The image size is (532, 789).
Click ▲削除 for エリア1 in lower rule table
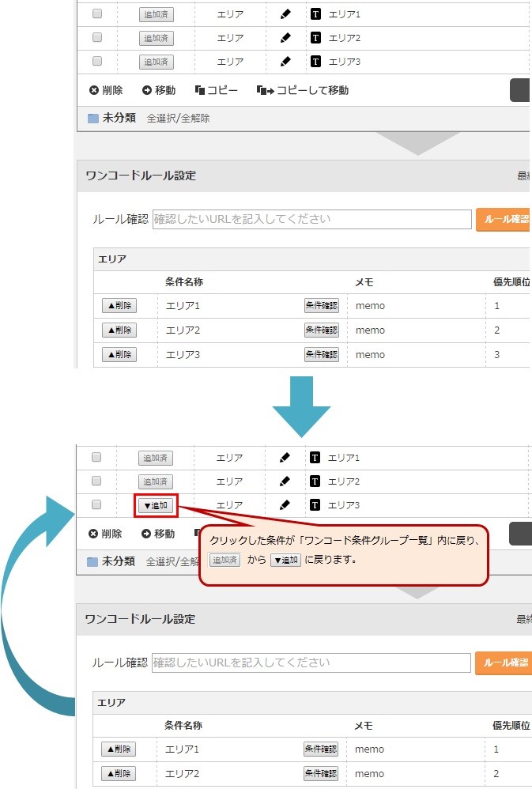[119, 749]
